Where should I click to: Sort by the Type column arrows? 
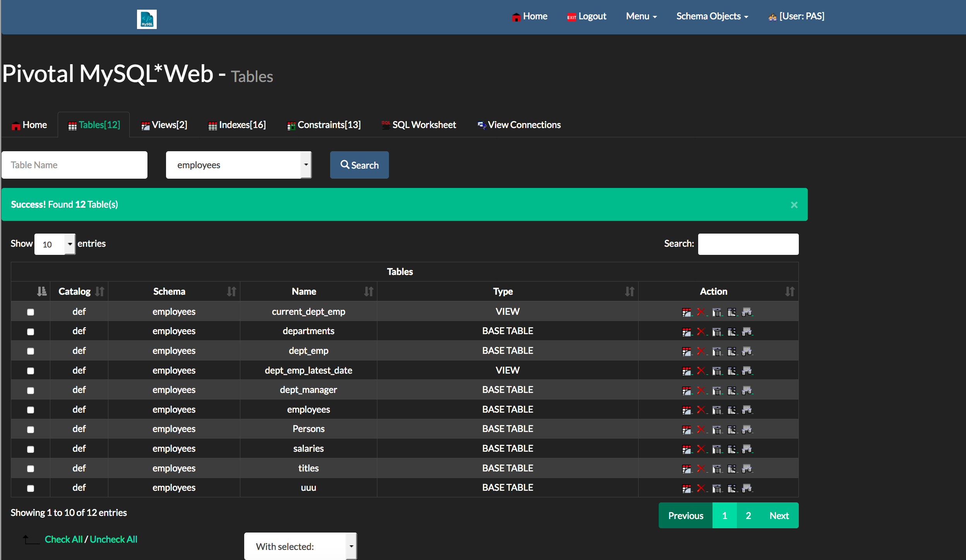point(630,292)
